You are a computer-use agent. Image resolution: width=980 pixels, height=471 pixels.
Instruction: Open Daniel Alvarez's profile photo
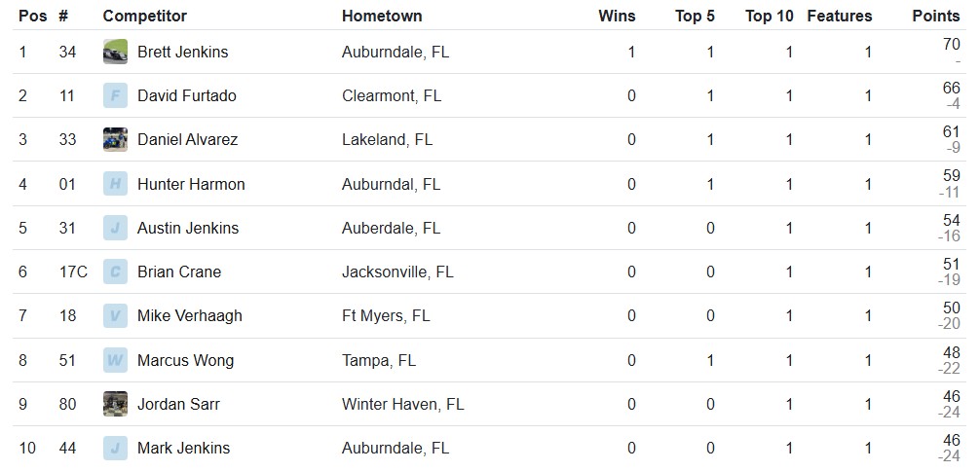click(115, 139)
